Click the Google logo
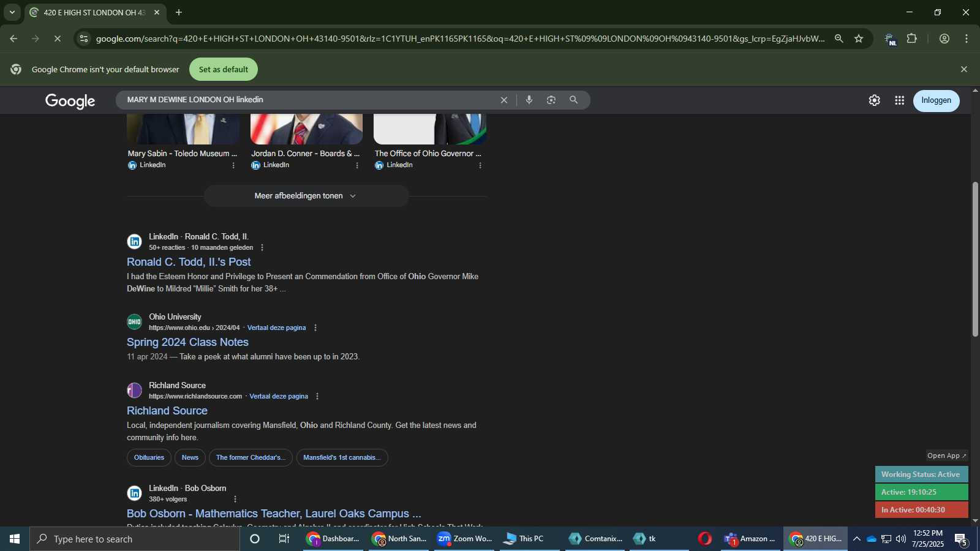980x551 pixels. (70, 101)
